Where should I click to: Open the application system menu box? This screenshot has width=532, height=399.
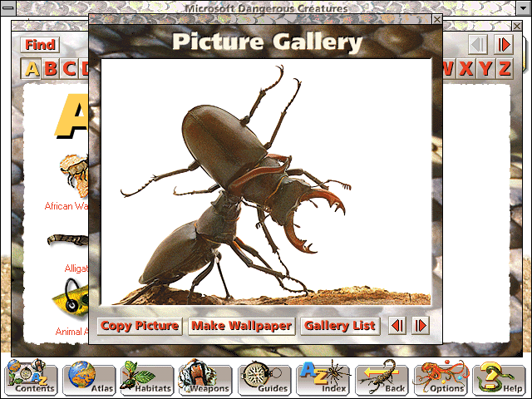pos(8,7)
